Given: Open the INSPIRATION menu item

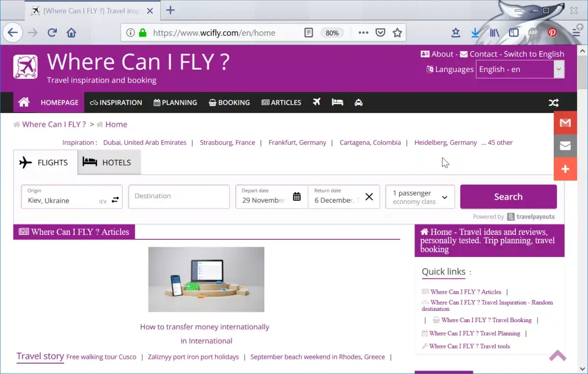Looking at the screenshot, I should [x=116, y=102].
